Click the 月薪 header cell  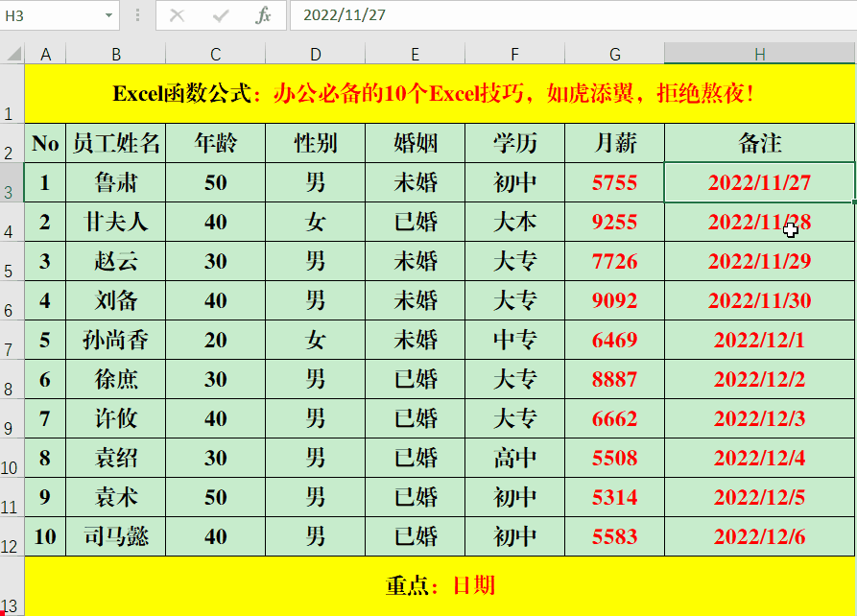tap(614, 143)
